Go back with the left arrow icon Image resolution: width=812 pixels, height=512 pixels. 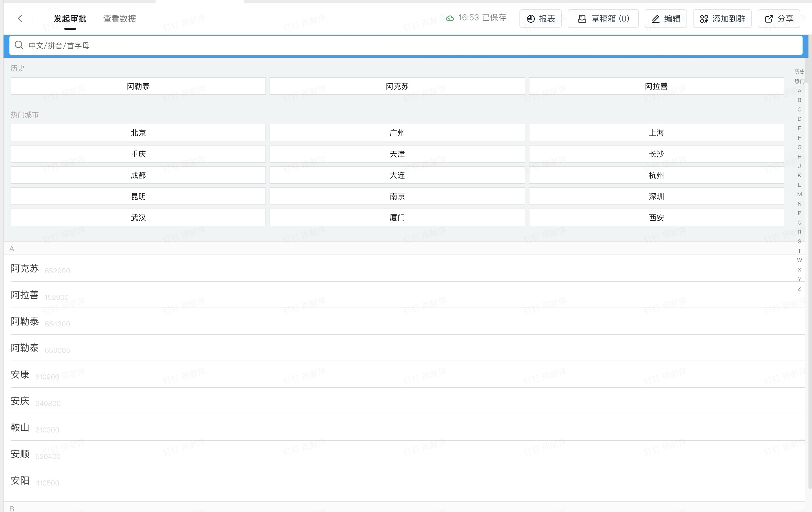(20, 19)
